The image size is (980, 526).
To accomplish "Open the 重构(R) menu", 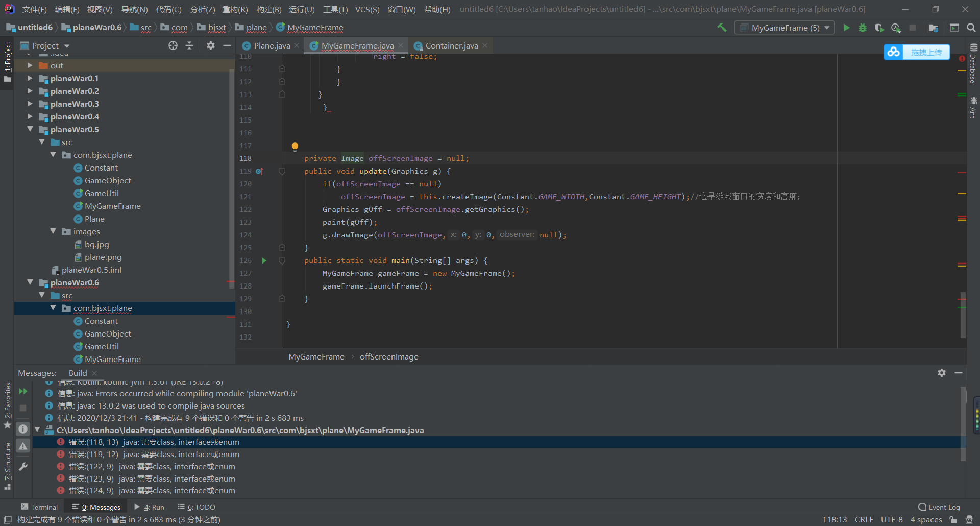I will click(x=235, y=9).
